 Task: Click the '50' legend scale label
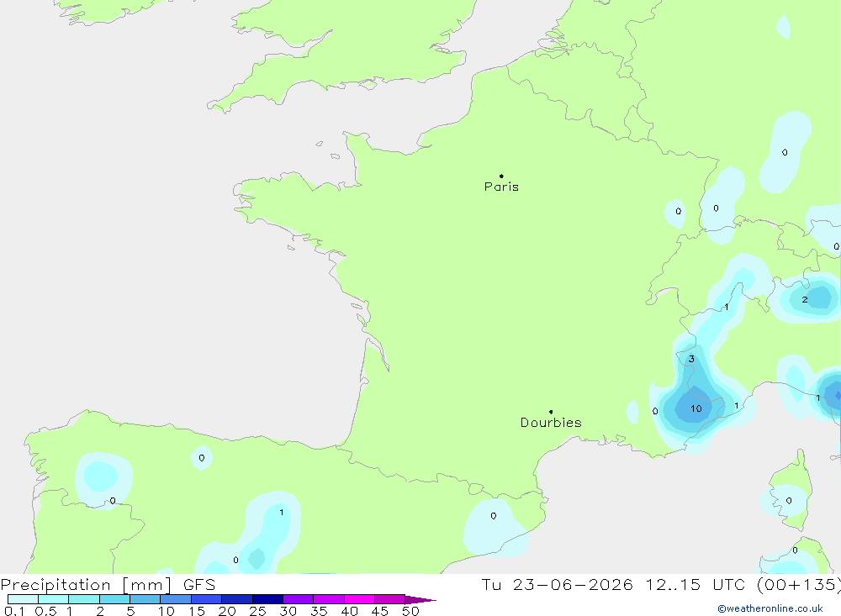pyautogui.click(x=410, y=611)
